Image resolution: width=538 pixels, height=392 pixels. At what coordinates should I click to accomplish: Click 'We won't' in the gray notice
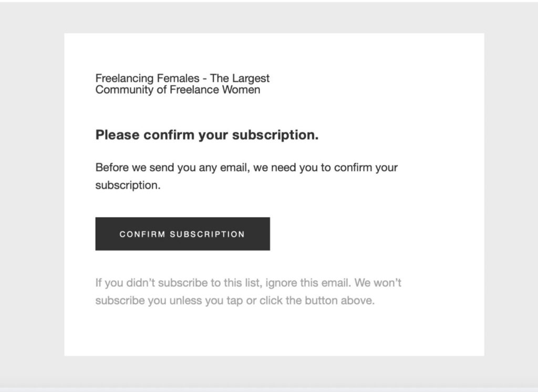pyautogui.click(x=378, y=283)
